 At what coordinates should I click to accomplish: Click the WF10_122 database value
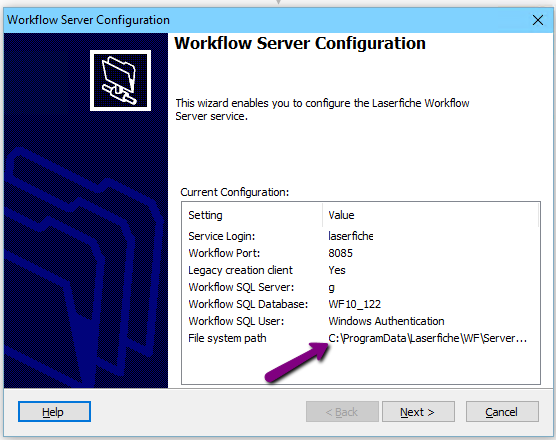click(355, 304)
